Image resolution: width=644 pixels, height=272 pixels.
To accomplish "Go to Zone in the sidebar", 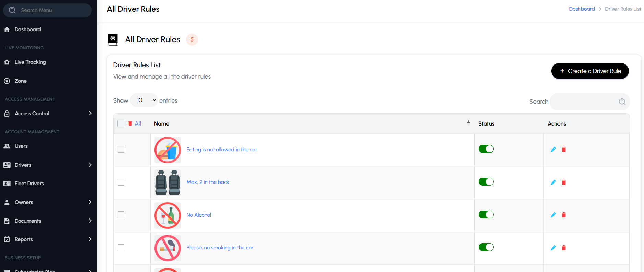I will (21, 81).
